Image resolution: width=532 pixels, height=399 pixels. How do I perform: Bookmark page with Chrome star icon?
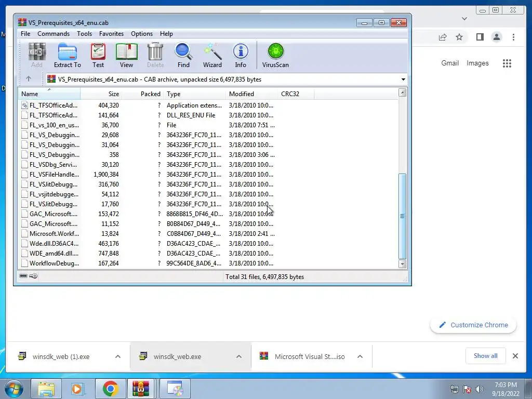point(459,37)
